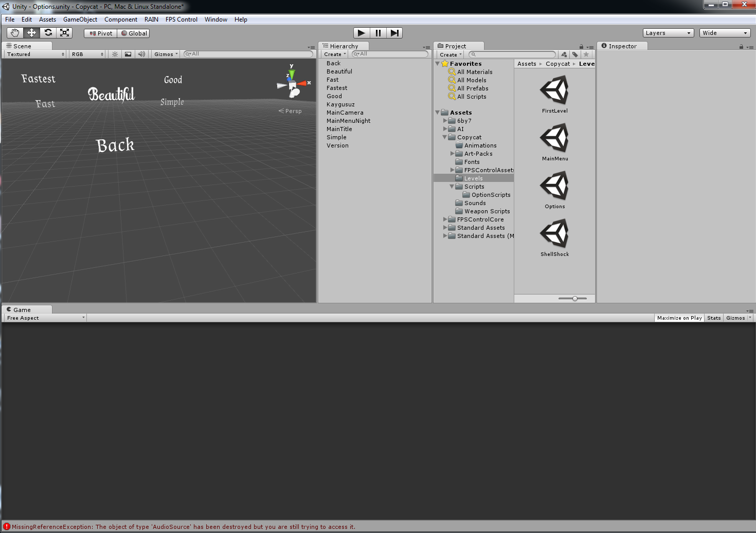Open the Wide layout dropdown
The width and height of the screenshot is (756, 533).
point(725,33)
